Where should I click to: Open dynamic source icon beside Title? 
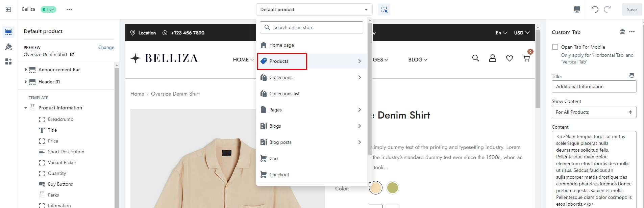tap(631, 75)
